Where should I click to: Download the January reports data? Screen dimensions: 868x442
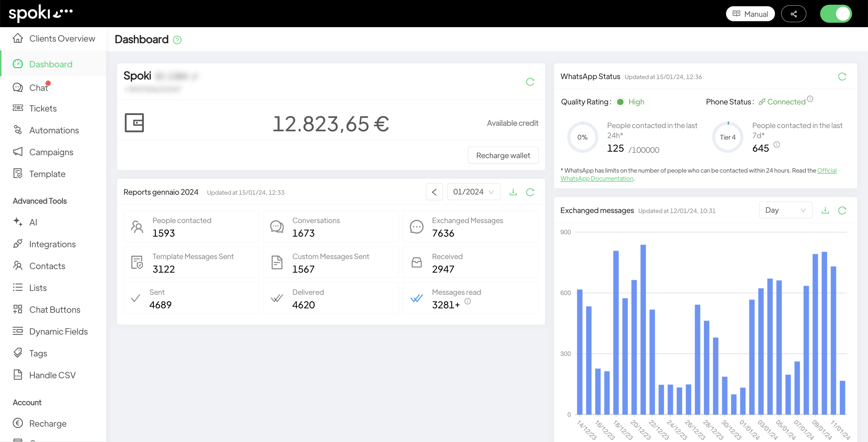513,192
